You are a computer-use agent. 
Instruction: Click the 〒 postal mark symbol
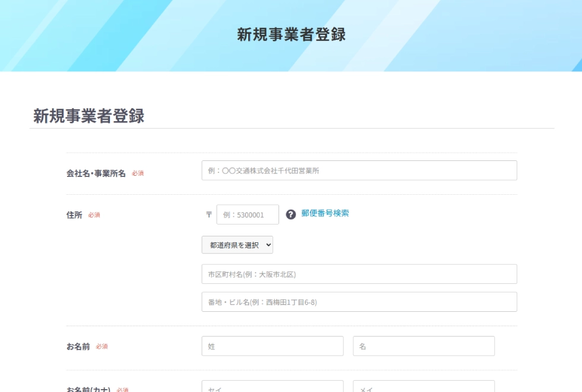coord(208,215)
